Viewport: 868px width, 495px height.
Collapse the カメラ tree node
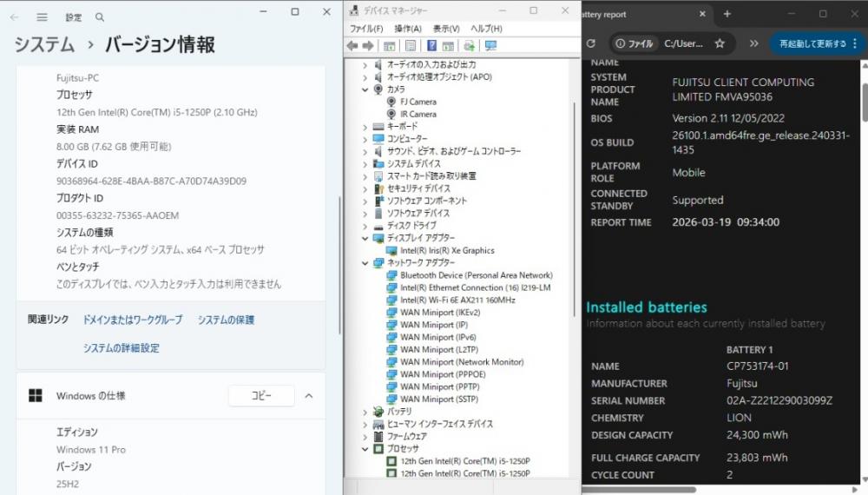(x=365, y=89)
